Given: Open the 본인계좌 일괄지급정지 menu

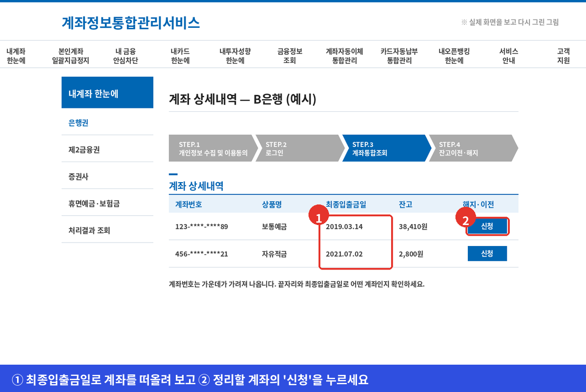Looking at the screenshot, I should pyautogui.click(x=71, y=56).
